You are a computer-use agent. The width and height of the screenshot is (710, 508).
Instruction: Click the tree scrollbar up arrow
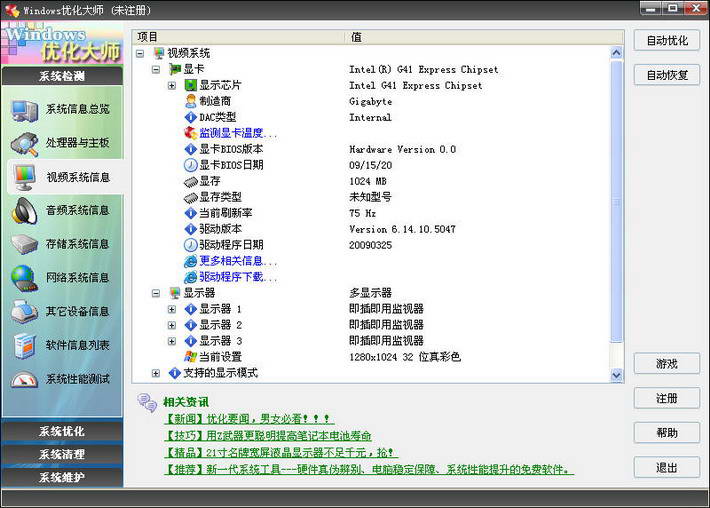point(616,53)
